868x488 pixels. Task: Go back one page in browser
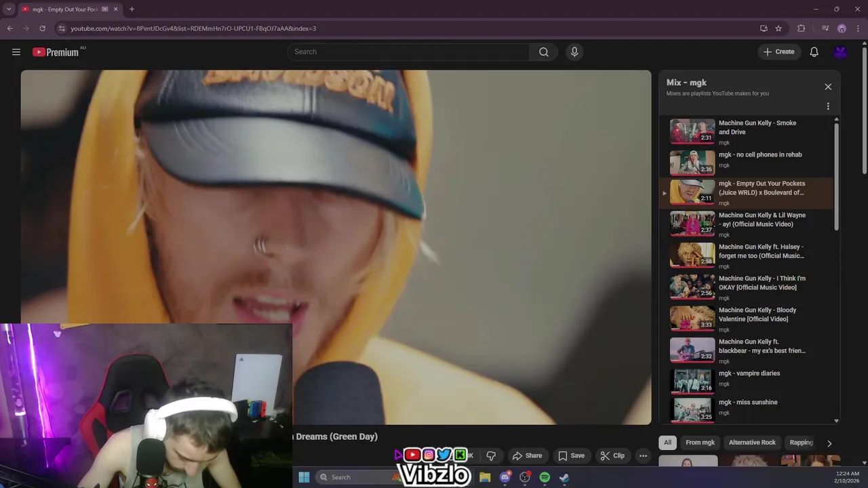[x=9, y=28]
